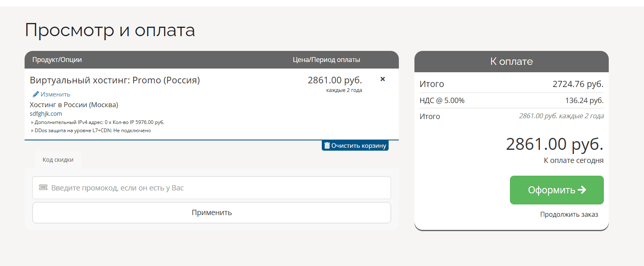This screenshot has width=644, height=266.
Task: Click the Виртуальный хостинг: Promo (Россия) title
Action: pyautogui.click(x=115, y=80)
